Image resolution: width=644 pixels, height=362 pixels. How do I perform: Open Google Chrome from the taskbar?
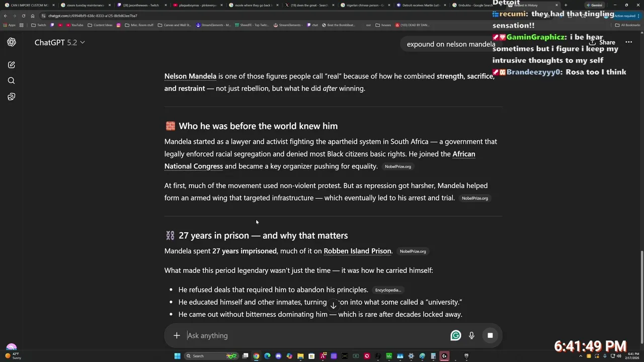pyautogui.click(x=256, y=356)
